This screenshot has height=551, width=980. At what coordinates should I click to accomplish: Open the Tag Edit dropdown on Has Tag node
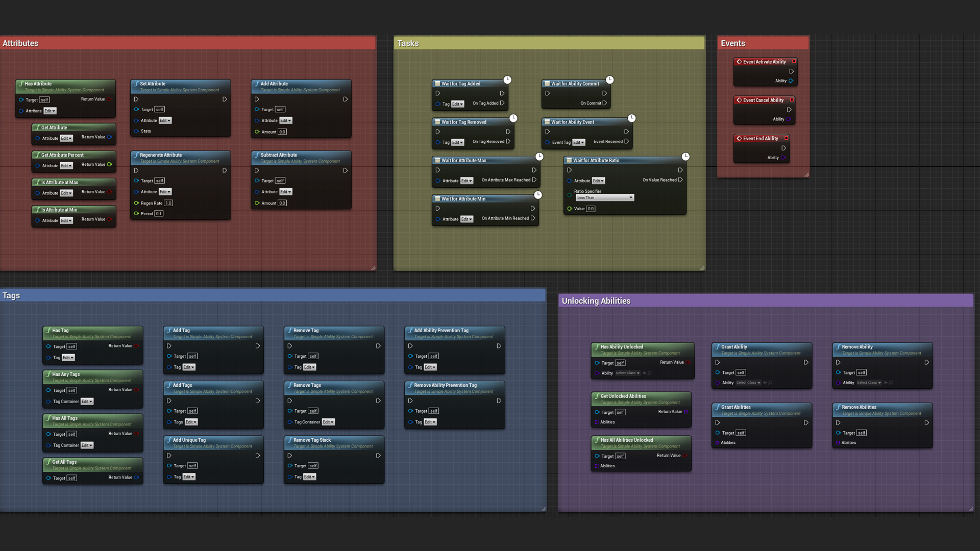click(68, 358)
